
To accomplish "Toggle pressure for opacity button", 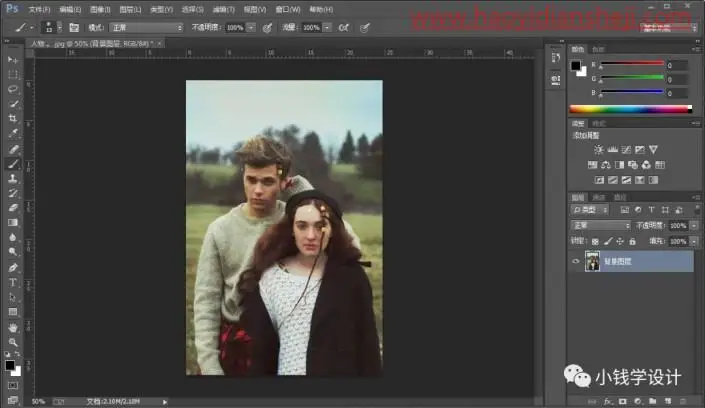I will tap(267, 28).
